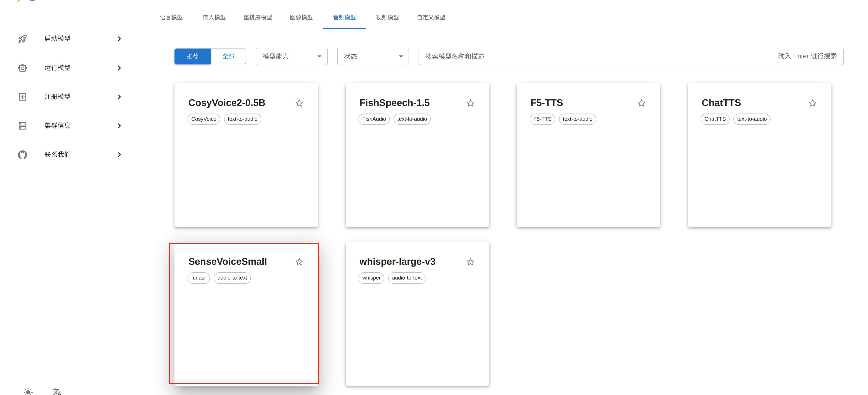
Task: Expand the 启动模型 sidebar chevron
Action: point(119,39)
